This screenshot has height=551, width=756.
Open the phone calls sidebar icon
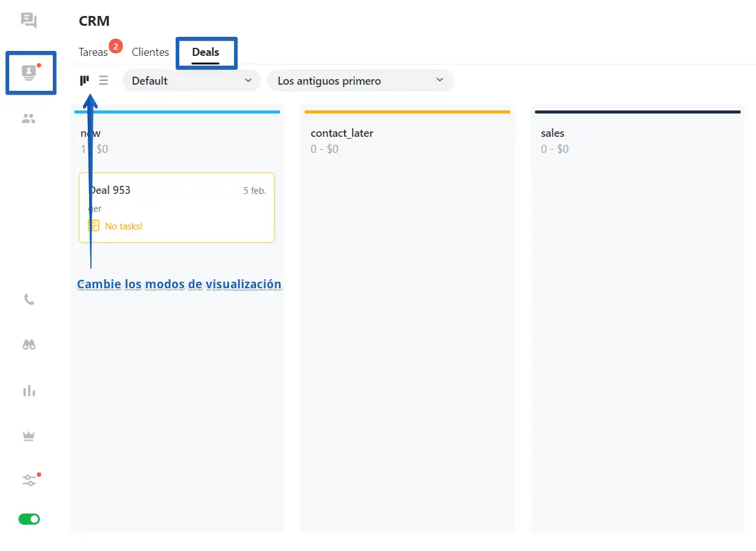point(29,300)
